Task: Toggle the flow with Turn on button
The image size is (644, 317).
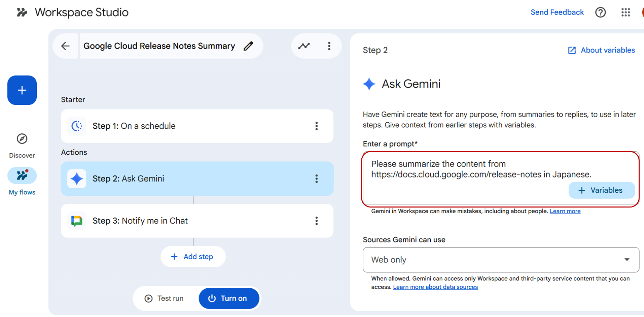Action: (229, 298)
